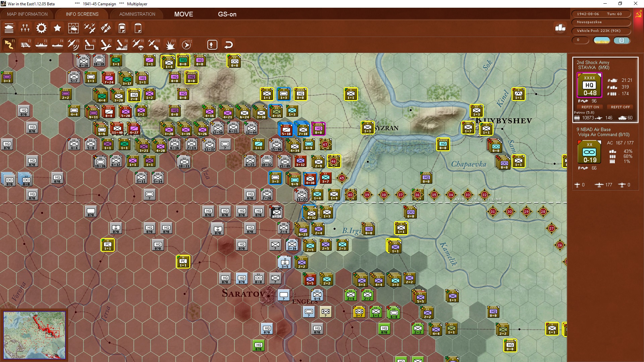Click the Petrov (5.8) leader name
This screenshot has height=362, width=644.
point(584,113)
